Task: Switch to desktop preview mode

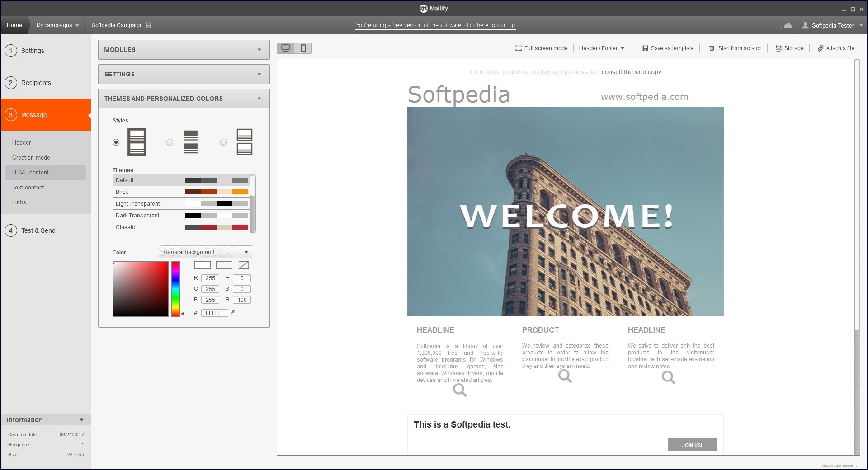Action: 285,48
